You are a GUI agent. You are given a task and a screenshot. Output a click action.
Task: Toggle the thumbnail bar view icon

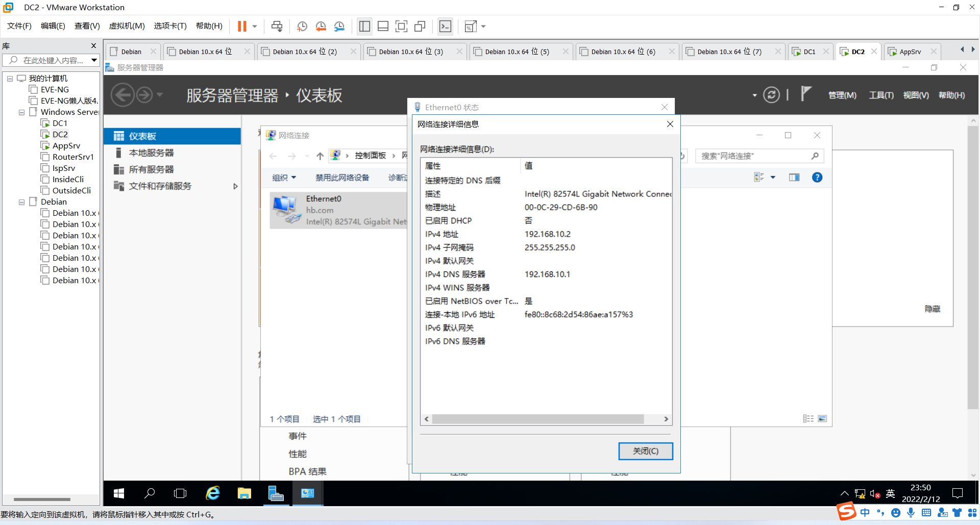(x=383, y=26)
